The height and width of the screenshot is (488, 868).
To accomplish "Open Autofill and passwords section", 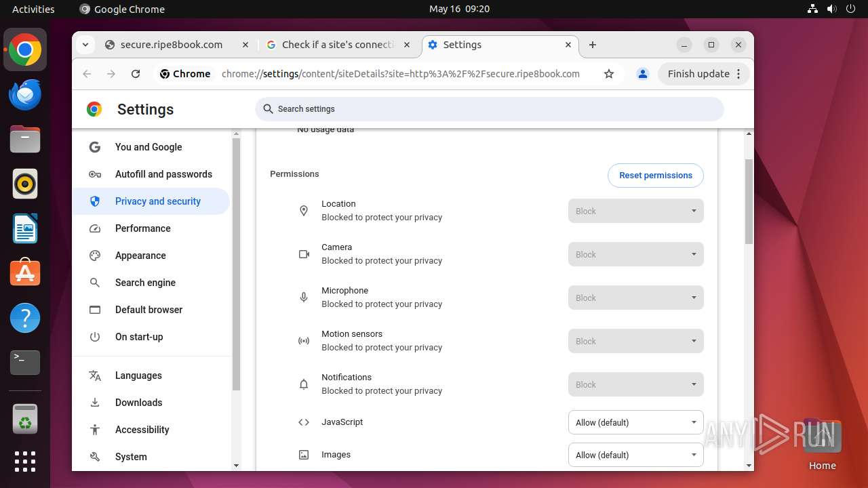I will [x=151, y=174].
